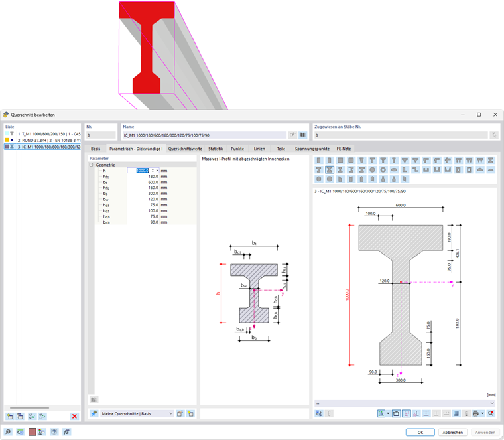The image size is (504, 440).
Task: Open the dropdown field below the cross-section preview
Action: coord(405,403)
